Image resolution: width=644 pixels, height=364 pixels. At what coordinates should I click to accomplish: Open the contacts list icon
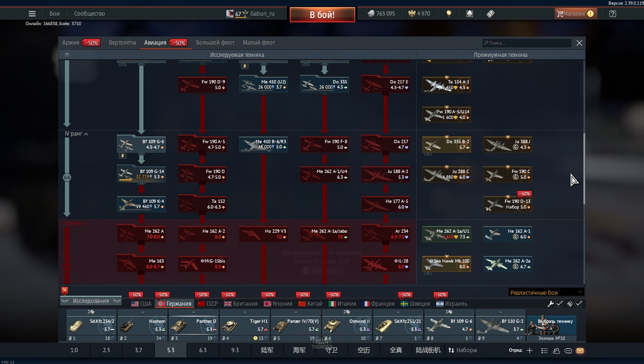(544, 351)
